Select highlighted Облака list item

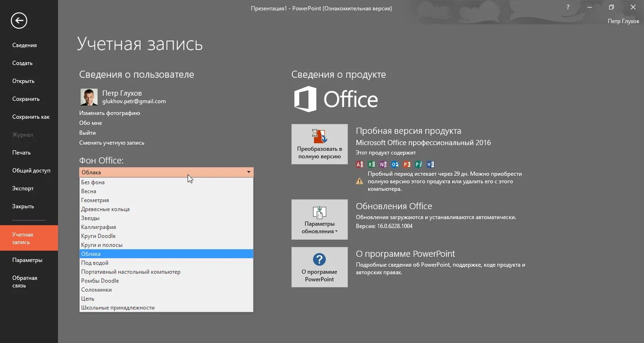pyautogui.click(x=166, y=254)
